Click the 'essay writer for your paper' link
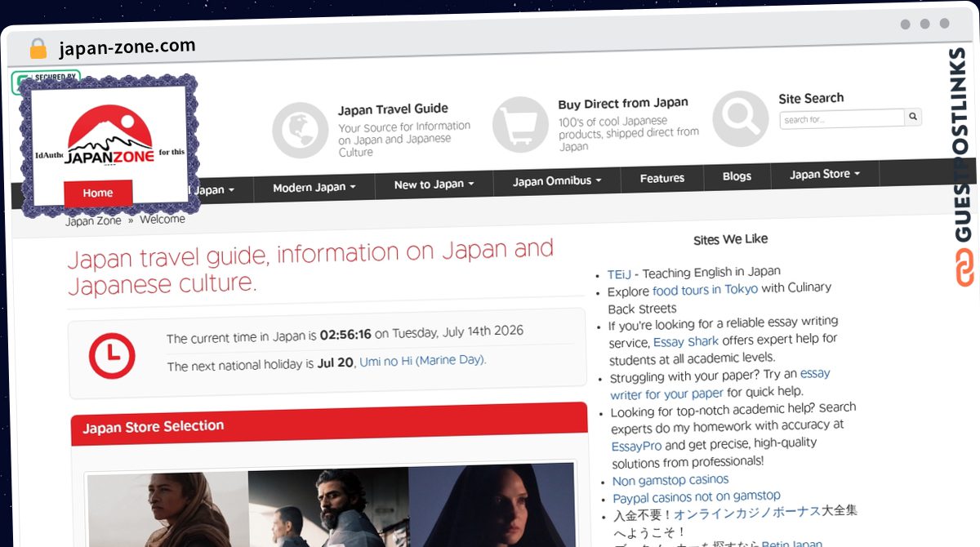The height and width of the screenshot is (547, 980). [x=719, y=383]
